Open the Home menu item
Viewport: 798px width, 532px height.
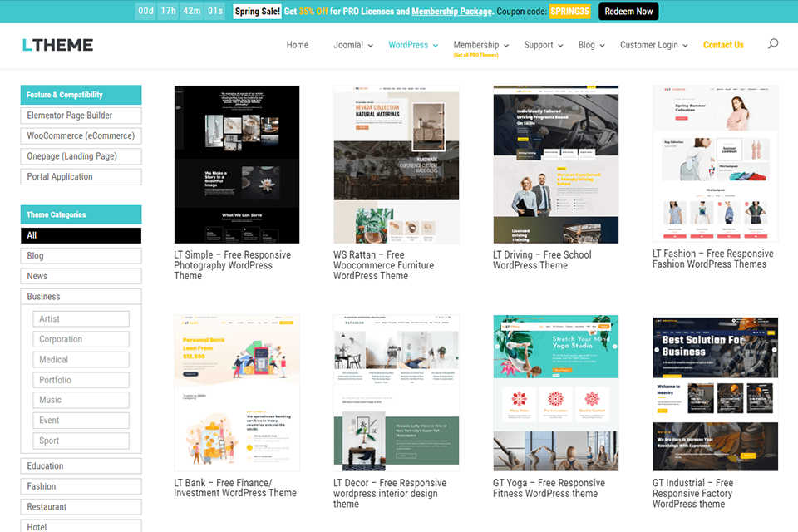(298, 45)
